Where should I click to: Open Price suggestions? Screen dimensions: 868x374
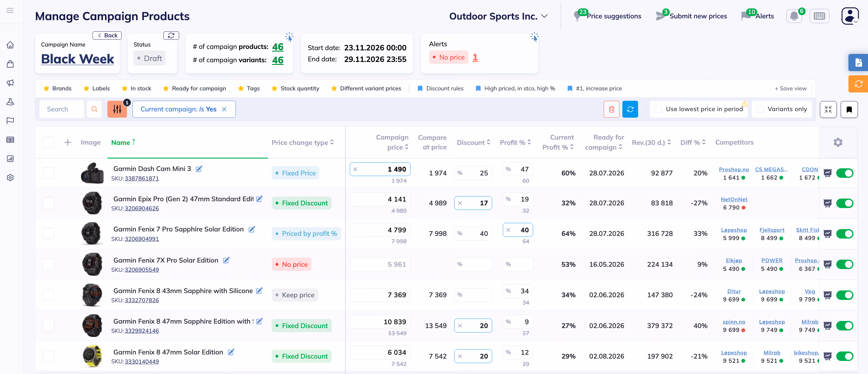coord(607,16)
